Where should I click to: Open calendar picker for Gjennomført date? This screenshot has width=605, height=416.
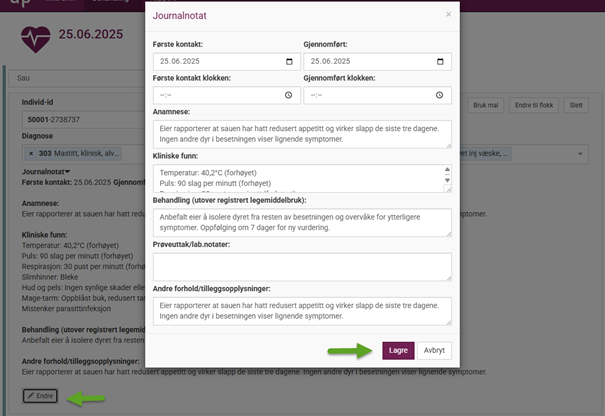[x=440, y=62]
